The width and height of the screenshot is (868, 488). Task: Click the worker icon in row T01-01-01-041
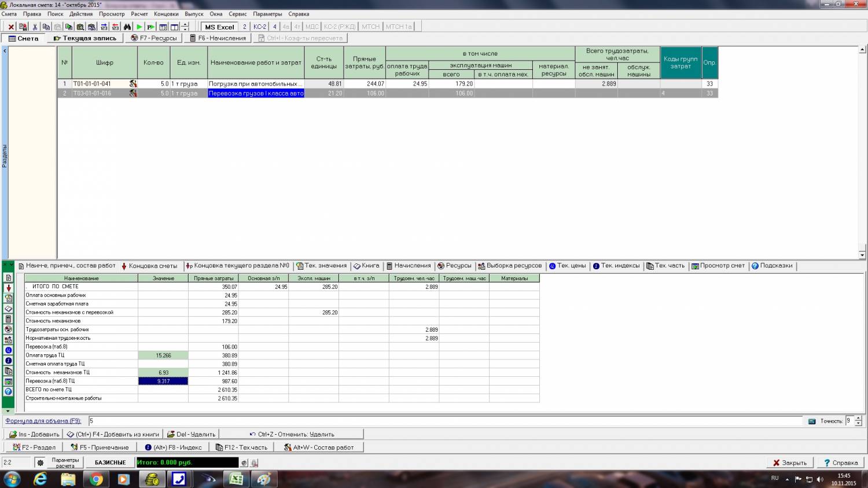pos(133,84)
